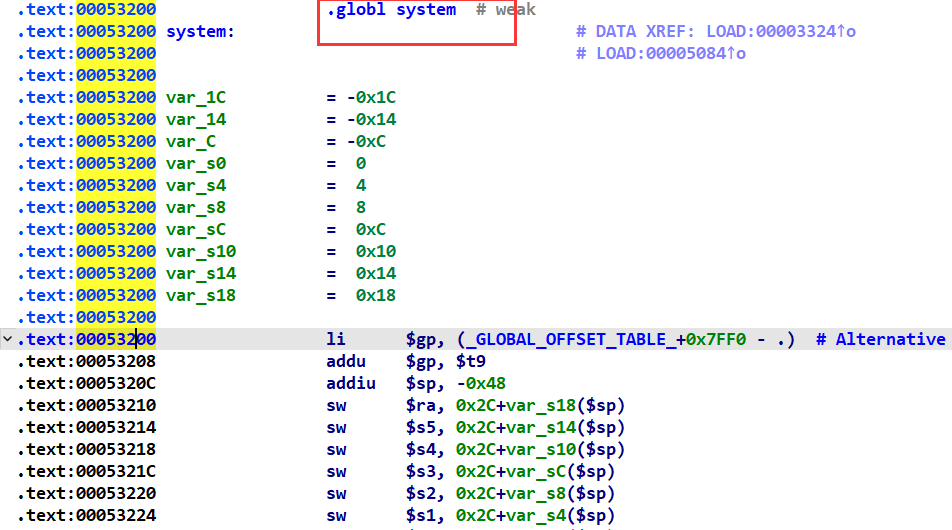The height and width of the screenshot is (530, 952).
Task: Click the address .text:00053210
Action: (x=87, y=406)
